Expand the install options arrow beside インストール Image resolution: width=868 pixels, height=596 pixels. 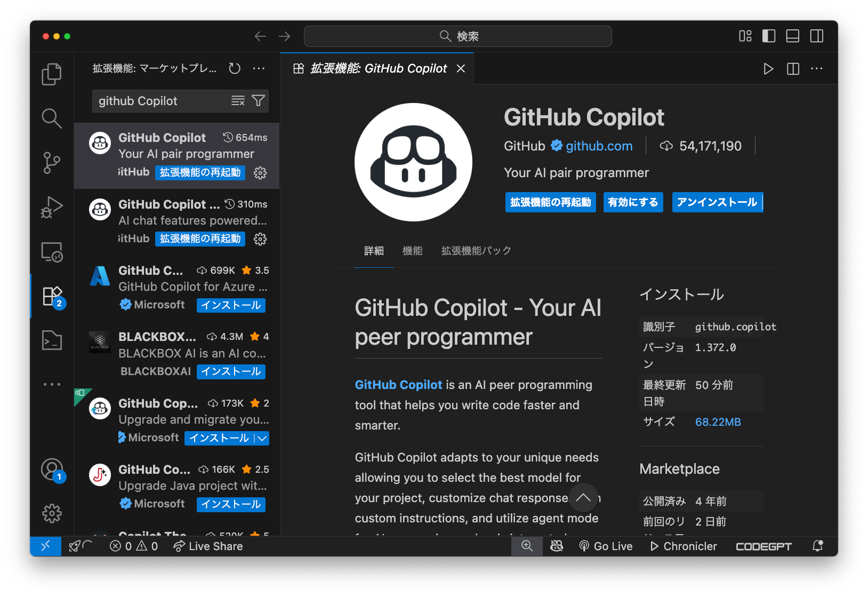(261, 438)
